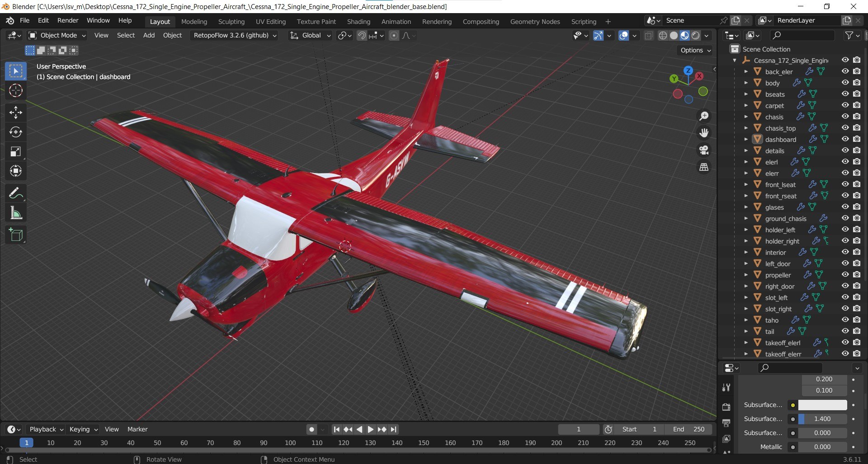Select the Move tool
The height and width of the screenshot is (464, 868).
tap(16, 112)
